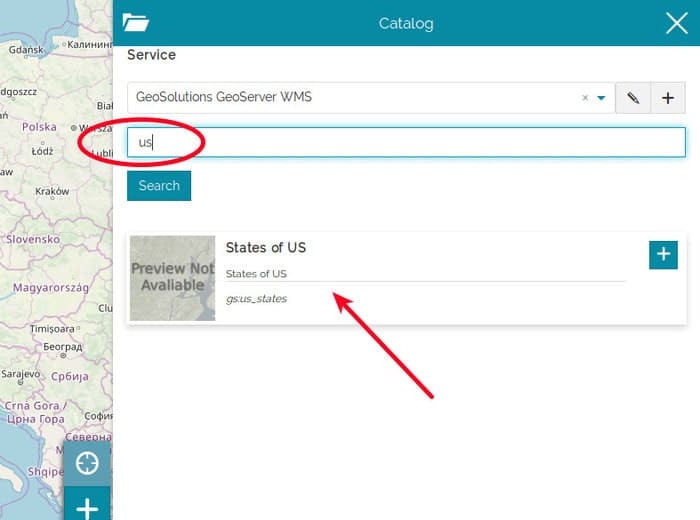The width and height of the screenshot is (700, 520).
Task: Activate the geolocation crosshair button
Action: point(87,464)
